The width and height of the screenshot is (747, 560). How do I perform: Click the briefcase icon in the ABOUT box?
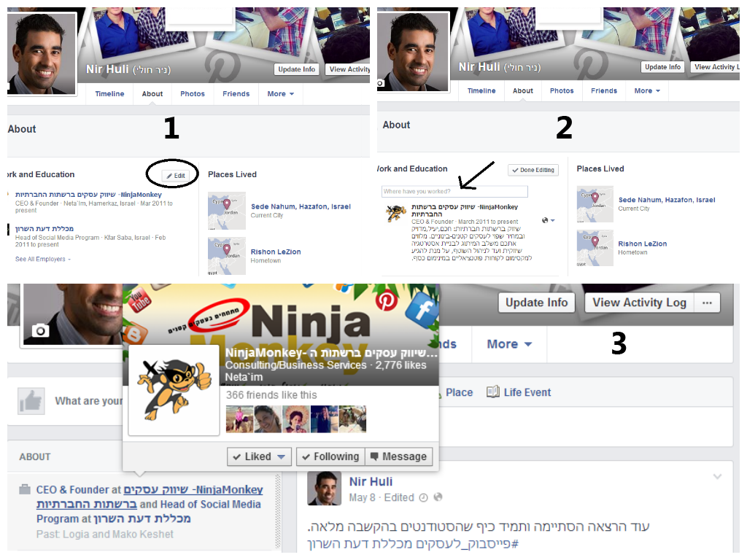[25, 489]
